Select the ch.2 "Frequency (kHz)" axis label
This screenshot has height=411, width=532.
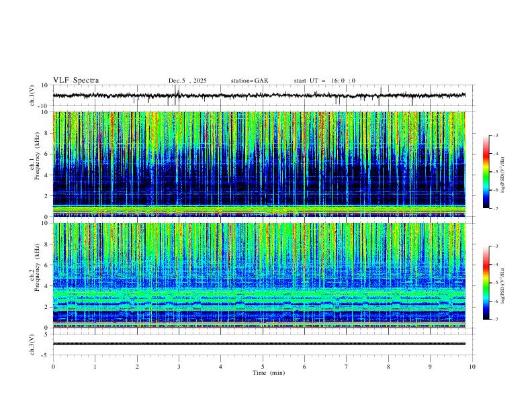pyautogui.click(x=37, y=267)
